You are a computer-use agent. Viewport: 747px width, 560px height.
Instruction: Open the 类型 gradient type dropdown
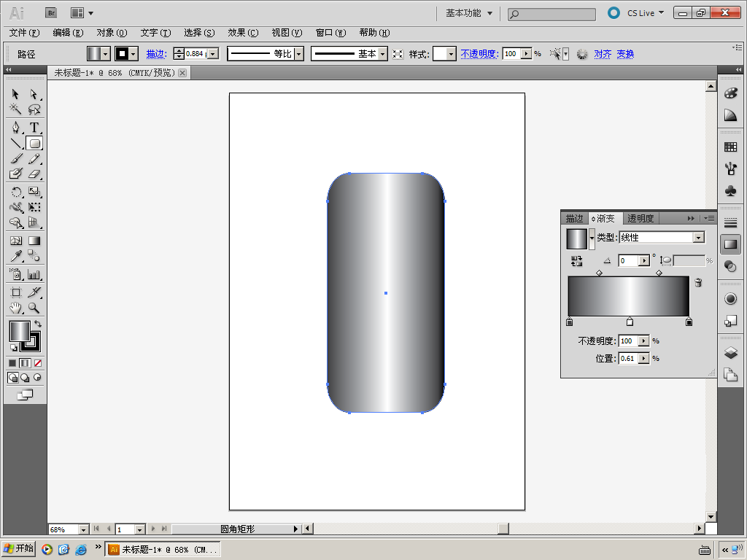pos(698,238)
